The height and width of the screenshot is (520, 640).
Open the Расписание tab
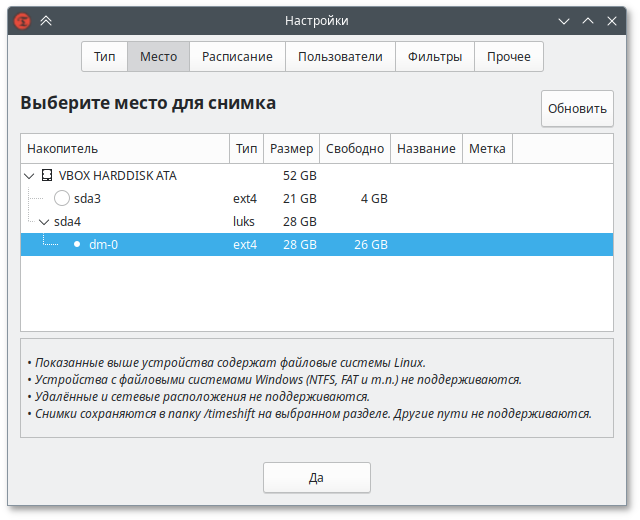(x=237, y=56)
